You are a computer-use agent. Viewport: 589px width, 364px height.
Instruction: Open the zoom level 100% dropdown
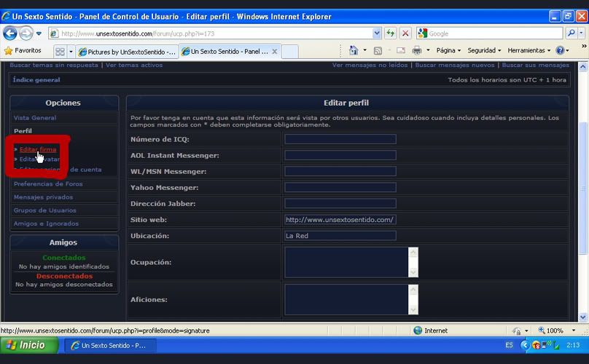(x=574, y=331)
